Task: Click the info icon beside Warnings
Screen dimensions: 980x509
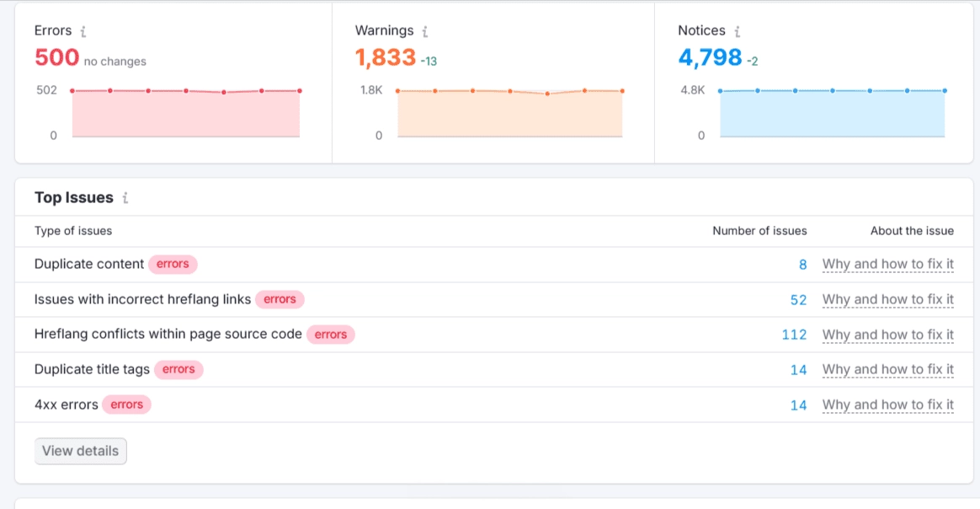Action: point(425,31)
